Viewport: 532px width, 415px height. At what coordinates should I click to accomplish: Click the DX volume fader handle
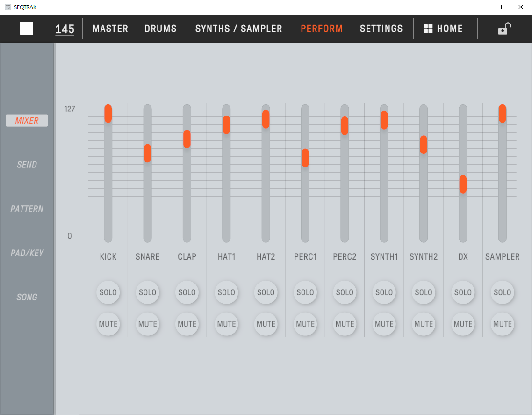(x=463, y=184)
